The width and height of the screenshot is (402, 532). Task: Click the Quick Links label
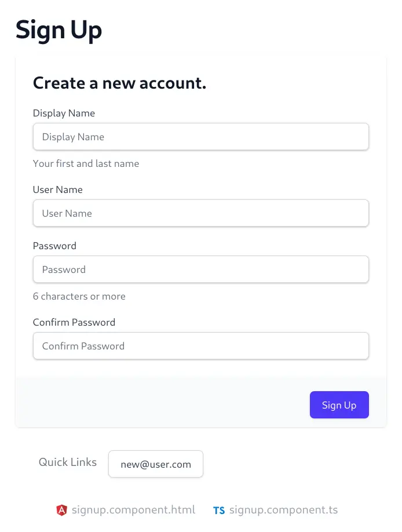click(x=68, y=462)
